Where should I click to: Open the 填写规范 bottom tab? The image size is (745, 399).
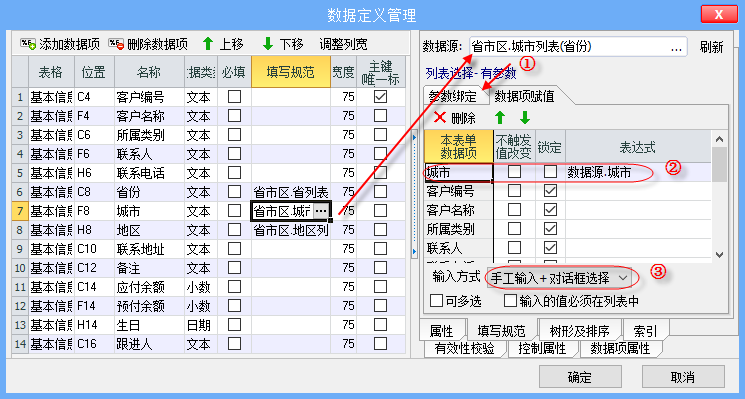point(501,331)
